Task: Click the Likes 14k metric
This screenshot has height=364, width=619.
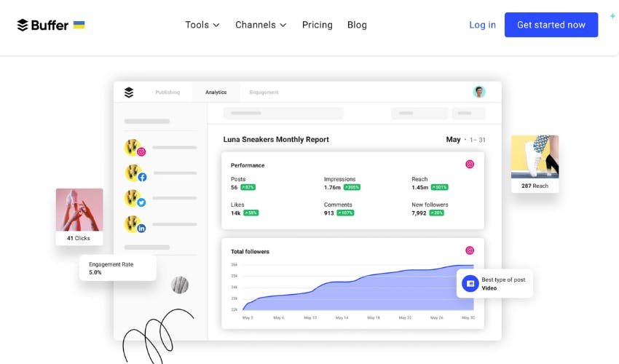Action: click(x=245, y=209)
